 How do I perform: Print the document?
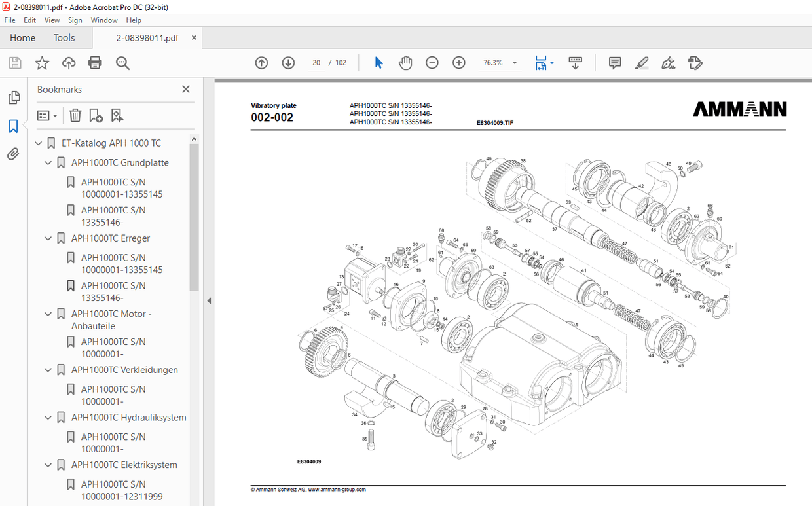click(95, 62)
